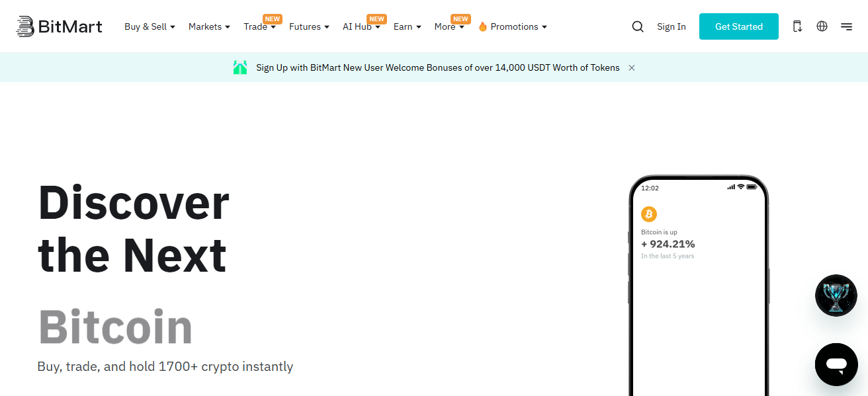Click the Sign In link
The width and height of the screenshot is (868, 396).
click(x=672, y=26)
